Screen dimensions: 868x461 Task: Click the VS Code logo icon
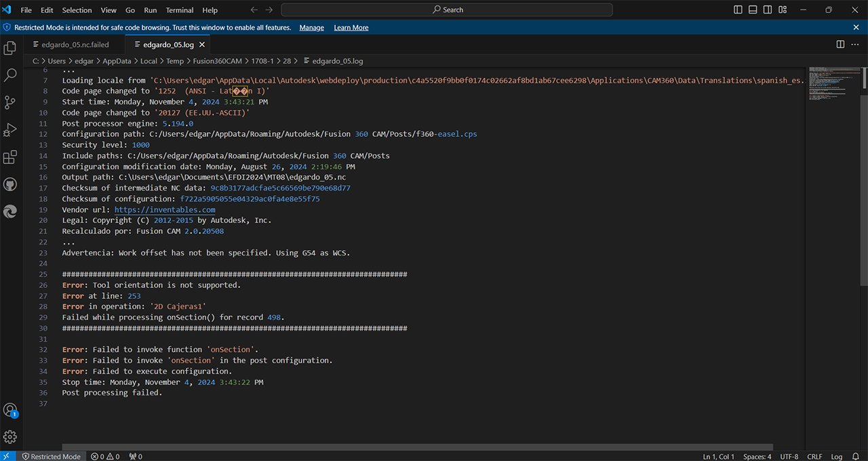[7, 9]
